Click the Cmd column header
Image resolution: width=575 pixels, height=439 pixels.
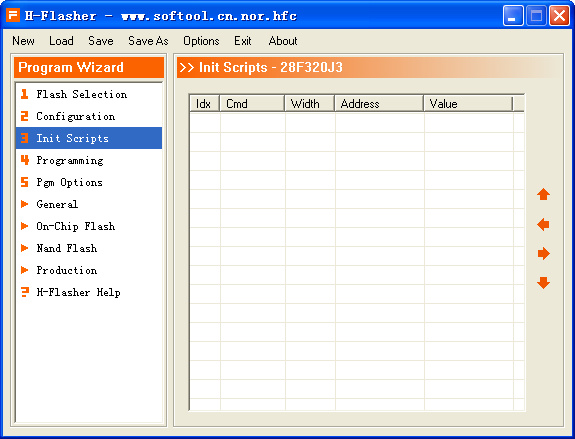point(252,103)
